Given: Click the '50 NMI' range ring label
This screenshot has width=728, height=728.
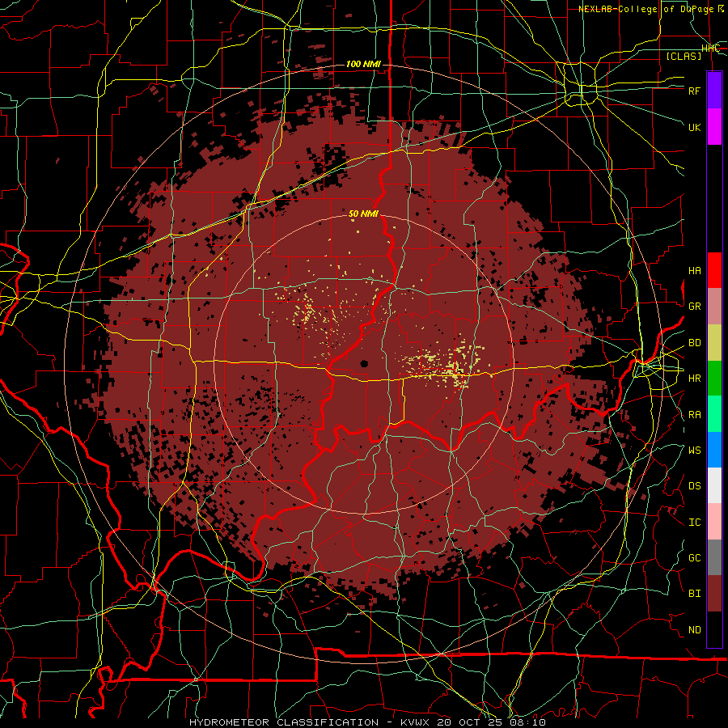Looking at the screenshot, I should tap(363, 214).
